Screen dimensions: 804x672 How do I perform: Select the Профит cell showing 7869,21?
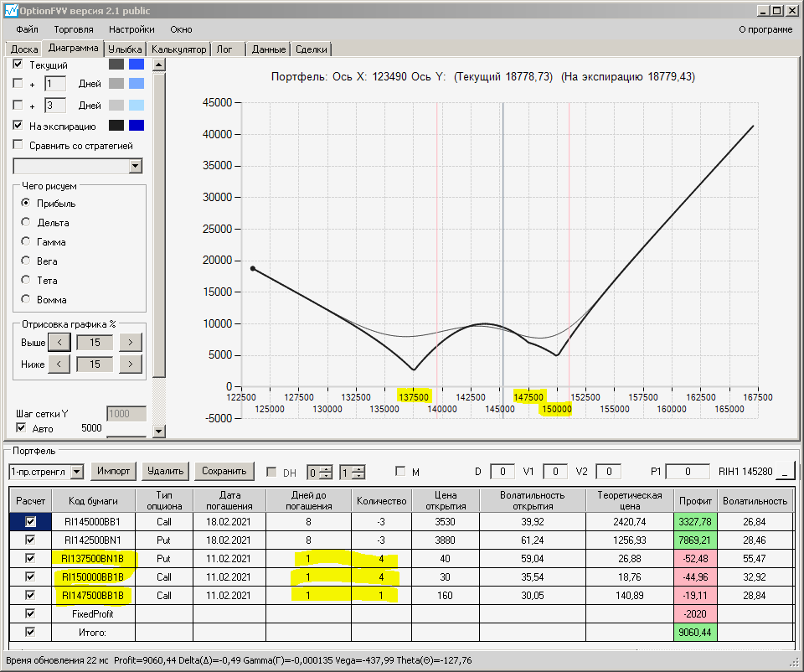click(x=695, y=540)
